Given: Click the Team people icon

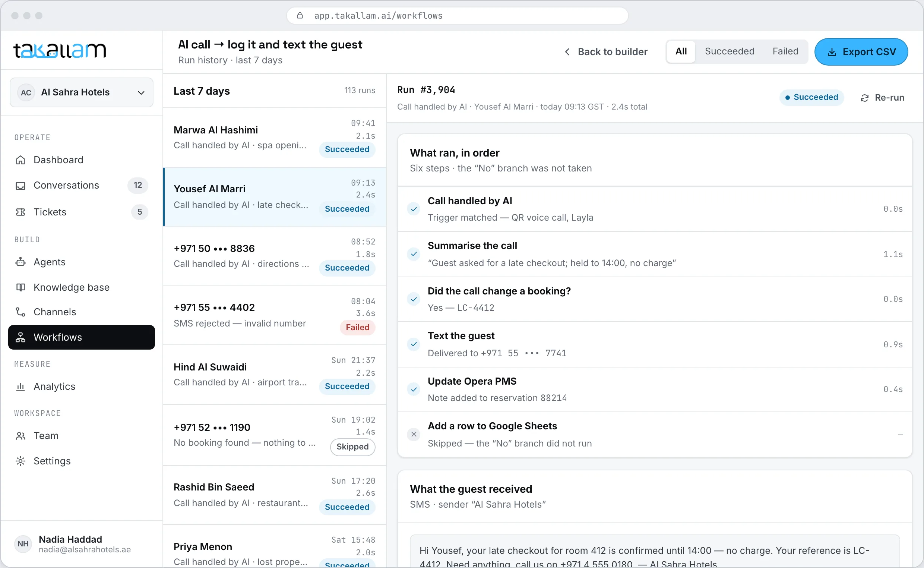Looking at the screenshot, I should tap(20, 436).
